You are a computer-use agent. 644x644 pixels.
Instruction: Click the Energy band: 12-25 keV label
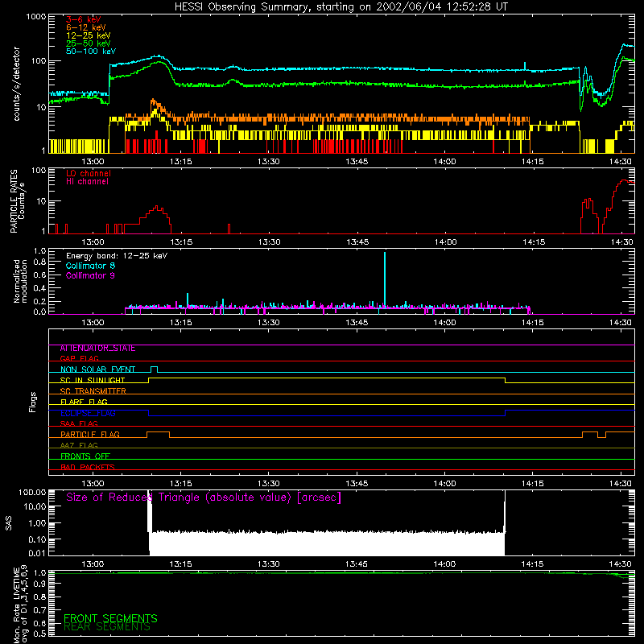coord(117,256)
